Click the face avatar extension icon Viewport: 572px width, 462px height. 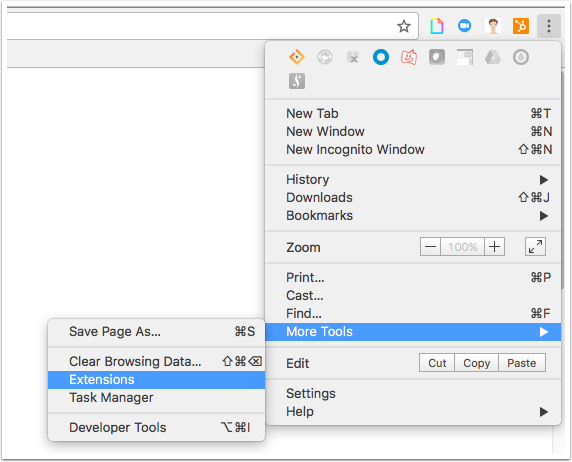(493, 26)
